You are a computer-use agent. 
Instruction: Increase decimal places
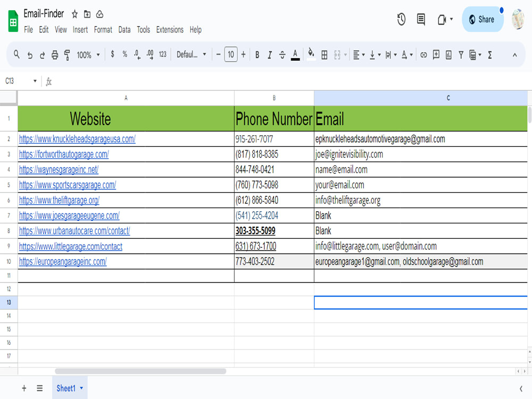(150, 55)
